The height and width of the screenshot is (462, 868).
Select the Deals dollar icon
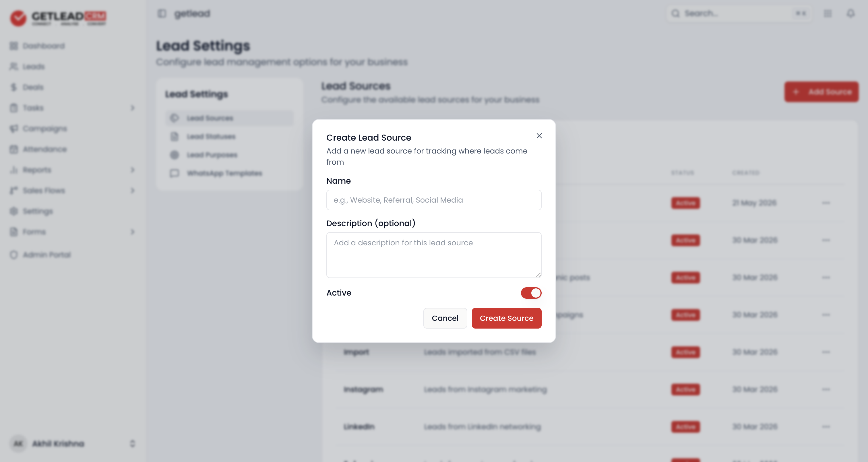point(13,87)
